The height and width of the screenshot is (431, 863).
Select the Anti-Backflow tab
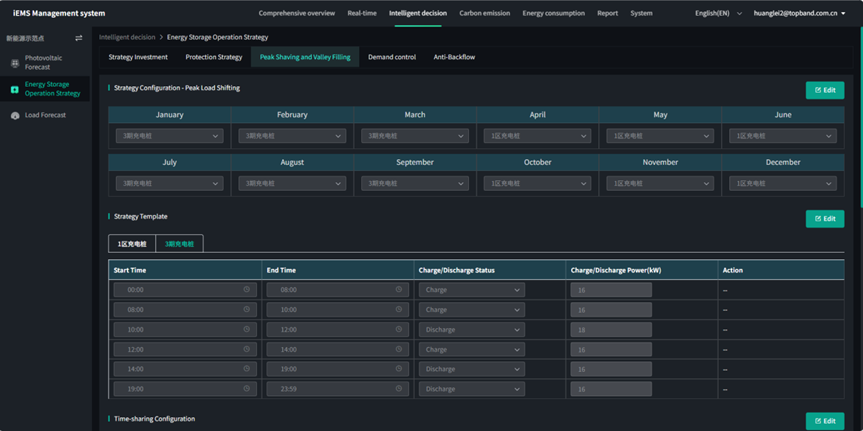(x=454, y=57)
